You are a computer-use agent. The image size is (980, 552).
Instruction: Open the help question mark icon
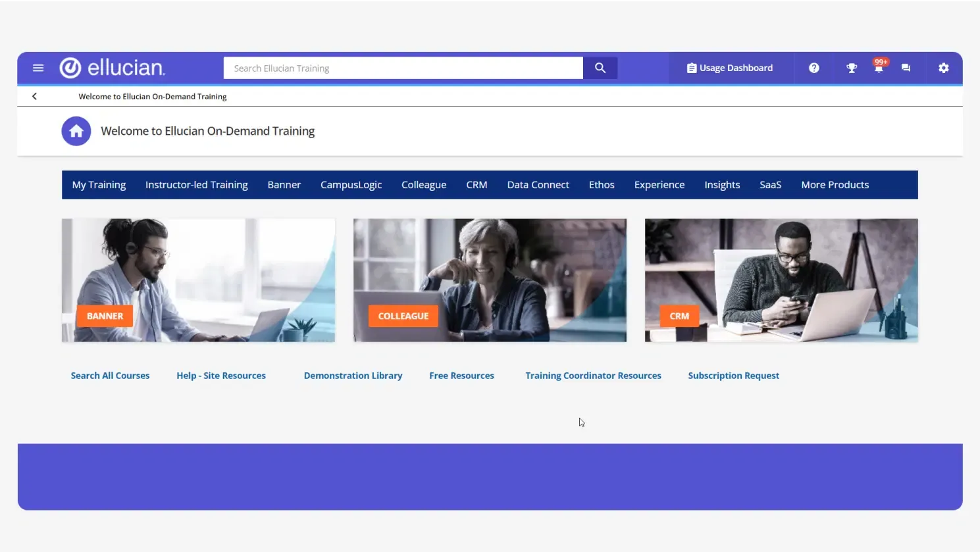(814, 68)
